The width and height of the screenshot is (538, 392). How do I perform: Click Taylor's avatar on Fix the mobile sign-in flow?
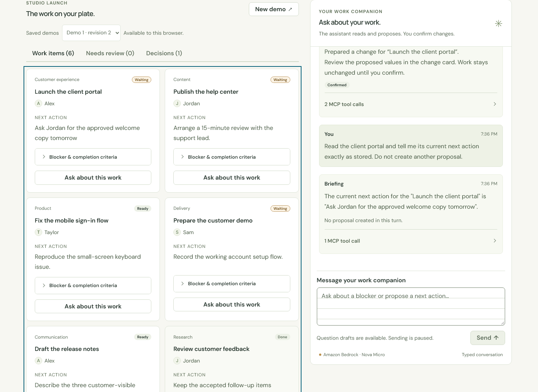tap(38, 232)
